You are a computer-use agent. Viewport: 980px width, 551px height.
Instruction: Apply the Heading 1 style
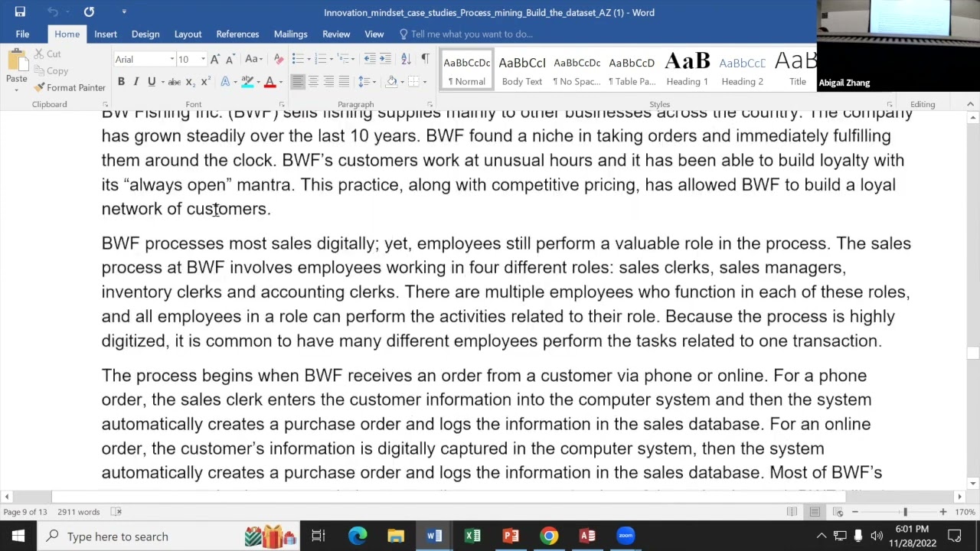tap(687, 69)
